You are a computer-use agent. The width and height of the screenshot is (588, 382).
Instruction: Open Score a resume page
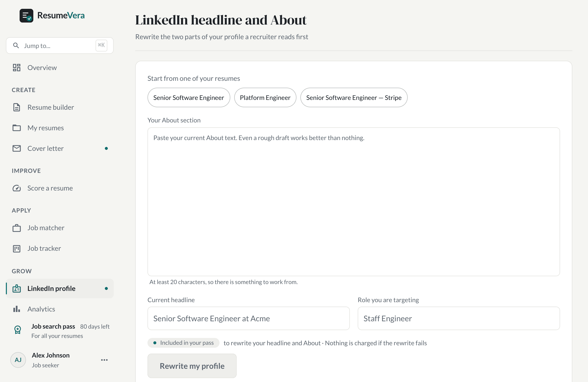pyautogui.click(x=60, y=188)
